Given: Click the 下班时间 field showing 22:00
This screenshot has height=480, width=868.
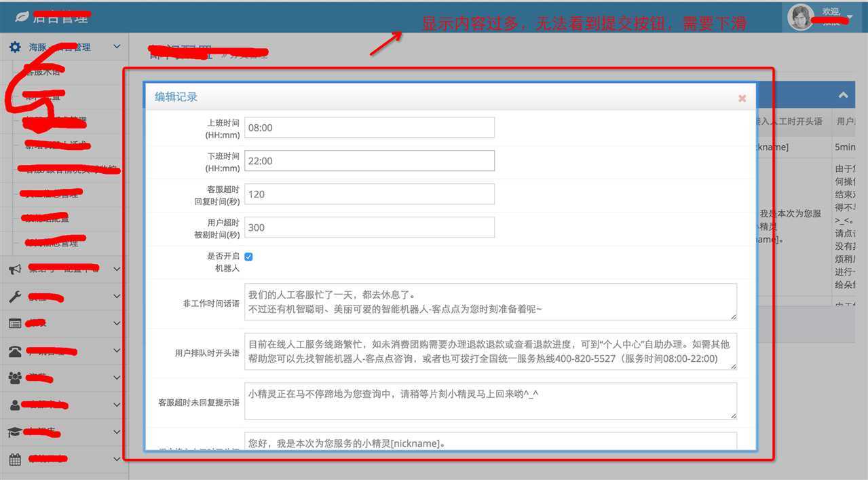Looking at the screenshot, I should pos(369,161).
